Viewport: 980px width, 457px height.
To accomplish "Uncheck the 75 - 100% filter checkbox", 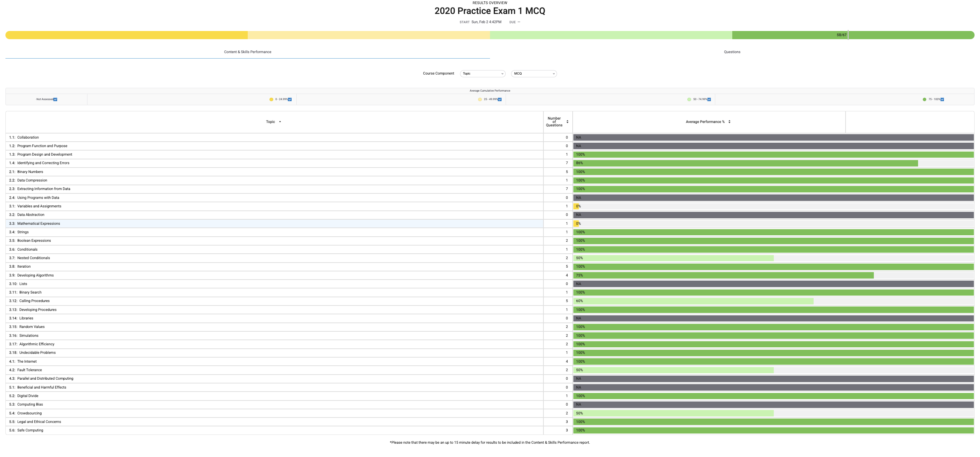I will coord(942,99).
